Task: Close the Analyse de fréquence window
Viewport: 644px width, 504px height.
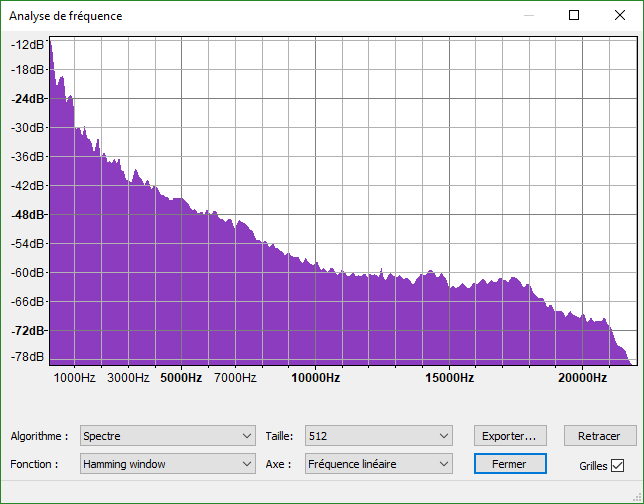Action: click(x=620, y=15)
